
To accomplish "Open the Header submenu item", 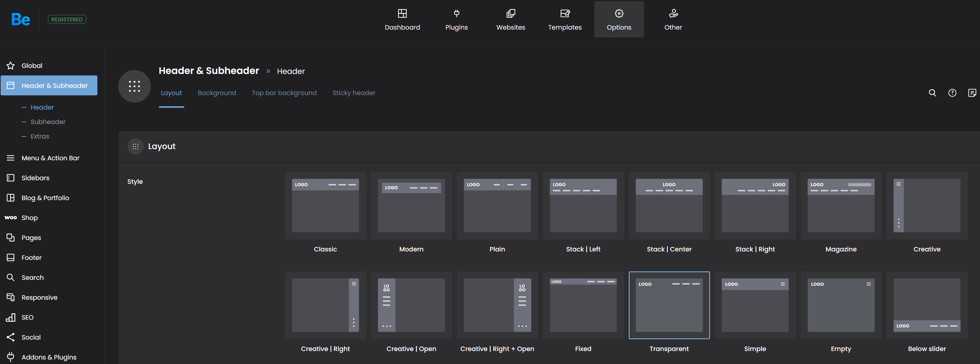I will 42,107.
